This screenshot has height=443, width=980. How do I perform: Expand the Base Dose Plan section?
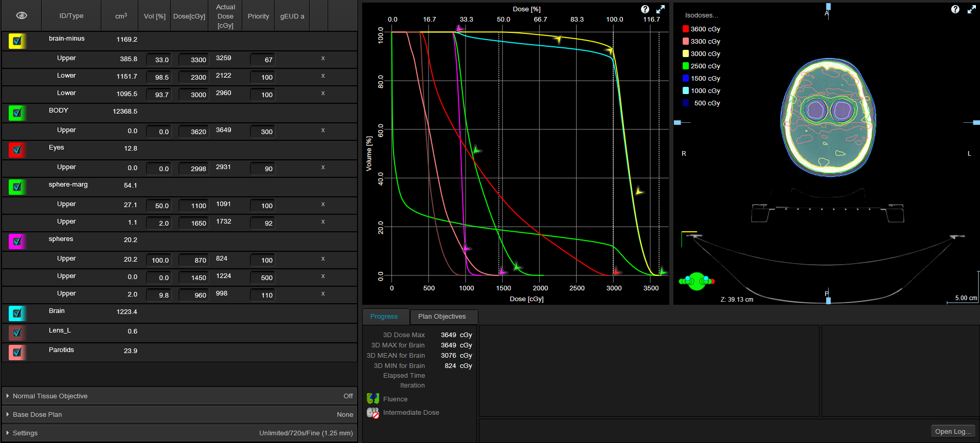[x=180, y=414]
